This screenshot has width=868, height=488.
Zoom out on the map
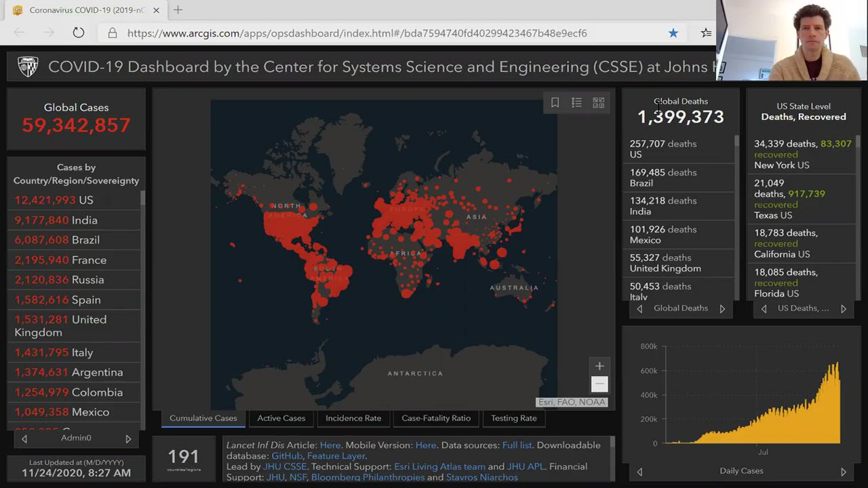pos(599,384)
